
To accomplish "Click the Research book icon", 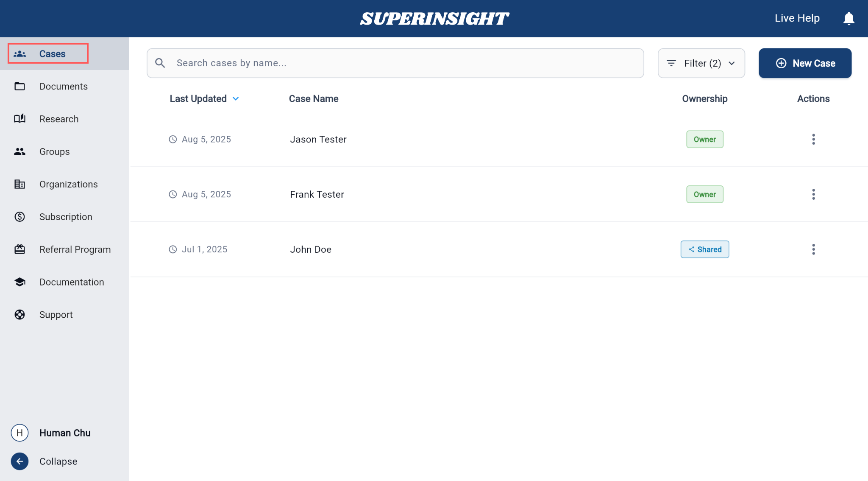I will pyautogui.click(x=19, y=119).
